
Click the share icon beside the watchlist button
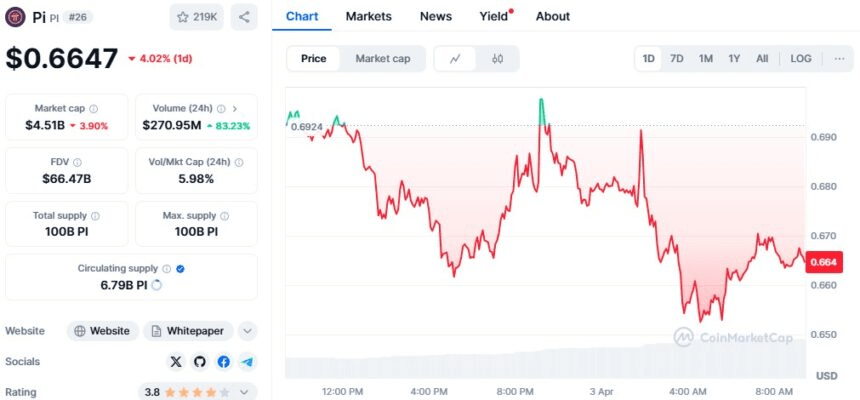[244, 17]
